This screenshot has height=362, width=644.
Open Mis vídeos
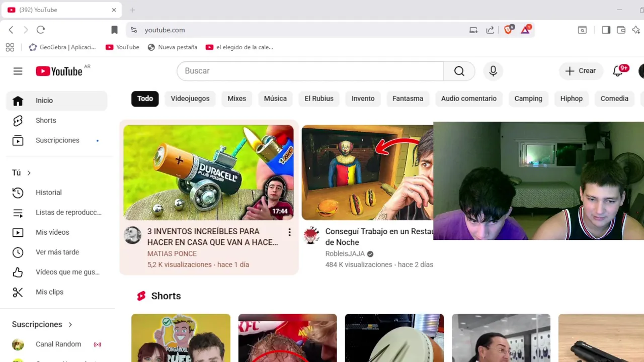(57, 232)
